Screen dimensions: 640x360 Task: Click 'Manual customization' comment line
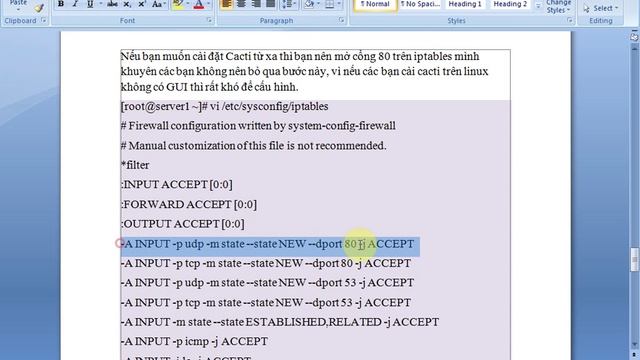tap(253, 146)
